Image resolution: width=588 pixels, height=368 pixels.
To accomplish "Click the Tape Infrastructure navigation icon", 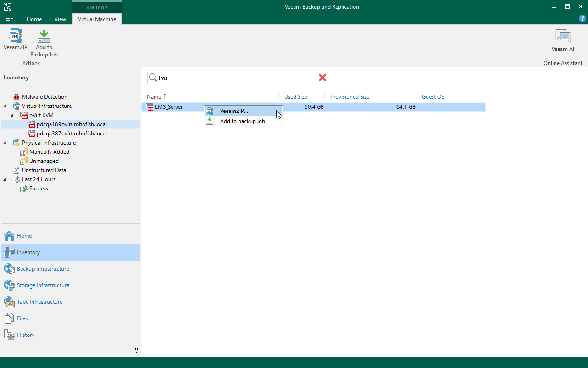I will (x=9, y=302).
